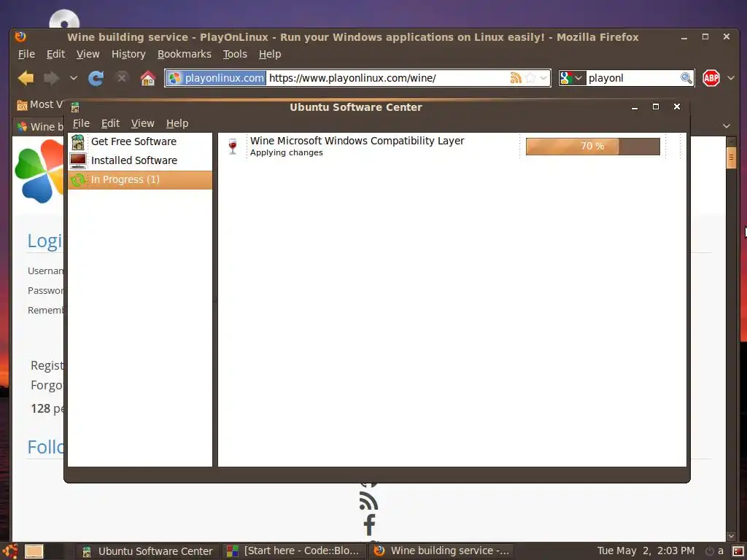Viewport: 747px width, 560px height.
Task: Click the Wine glass application icon
Action: [x=233, y=146]
